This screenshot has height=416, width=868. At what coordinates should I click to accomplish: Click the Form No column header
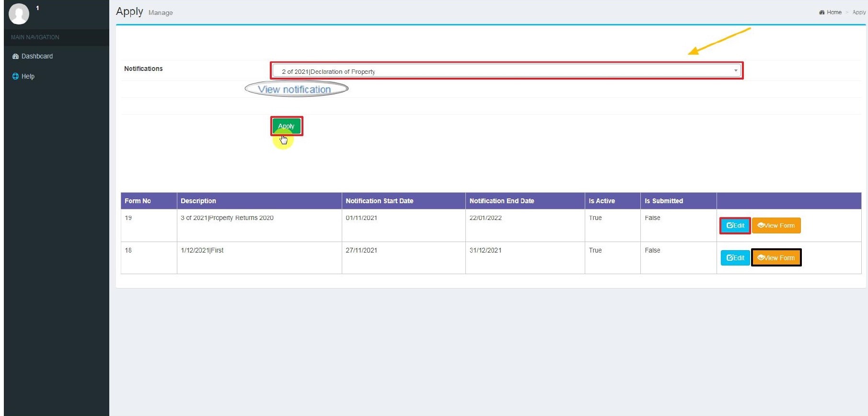pyautogui.click(x=138, y=201)
